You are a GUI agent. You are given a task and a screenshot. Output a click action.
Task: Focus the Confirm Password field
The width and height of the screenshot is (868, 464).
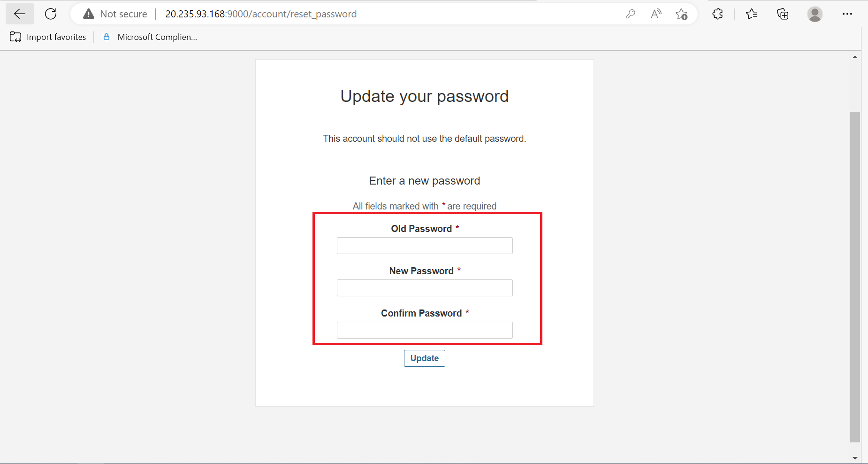(x=424, y=330)
